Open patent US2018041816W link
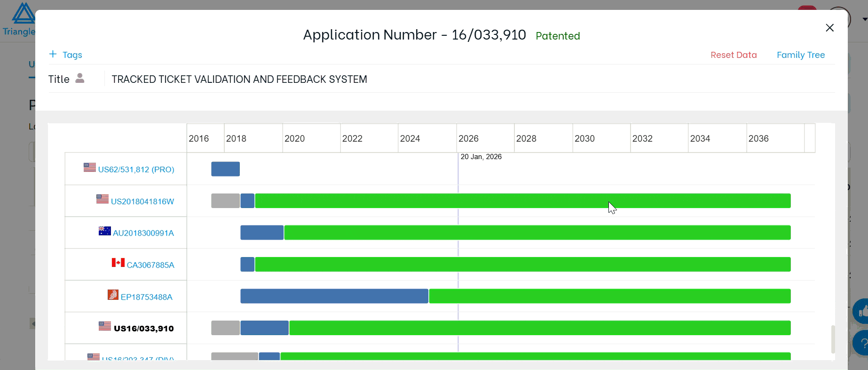The height and width of the screenshot is (370, 868). (x=142, y=201)
